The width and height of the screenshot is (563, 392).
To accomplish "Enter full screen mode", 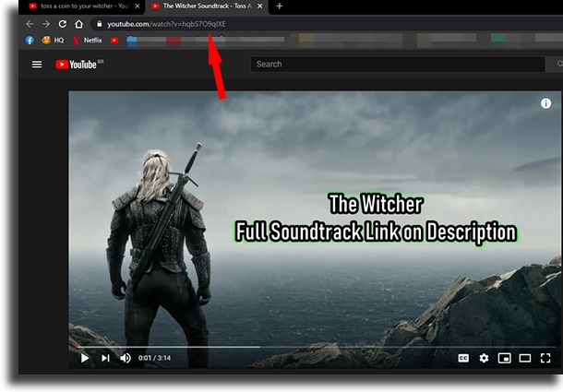I will (545, 358).
